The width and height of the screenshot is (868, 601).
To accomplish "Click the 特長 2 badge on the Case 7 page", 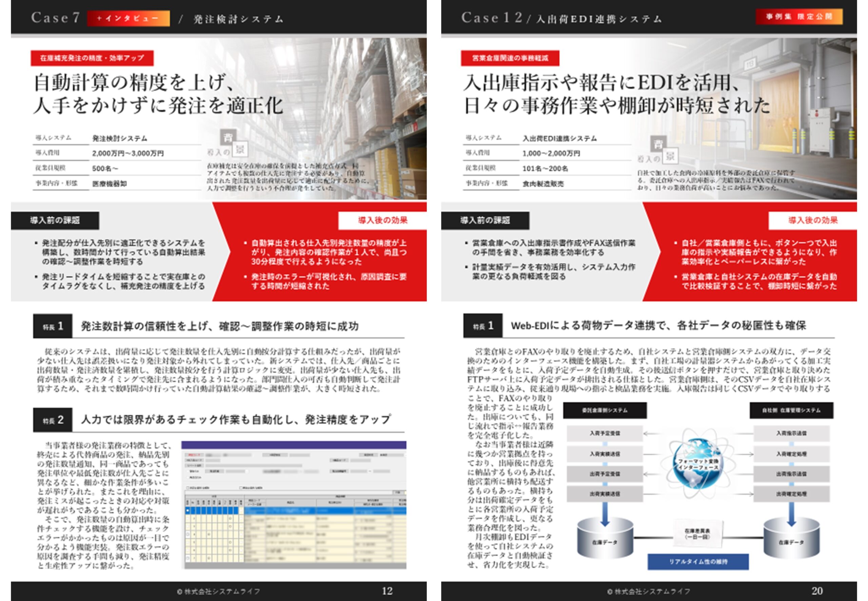I will (53, 420).
